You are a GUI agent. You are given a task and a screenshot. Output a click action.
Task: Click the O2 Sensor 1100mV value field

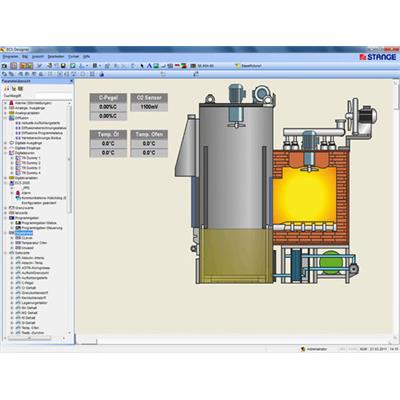pos(149,107)
